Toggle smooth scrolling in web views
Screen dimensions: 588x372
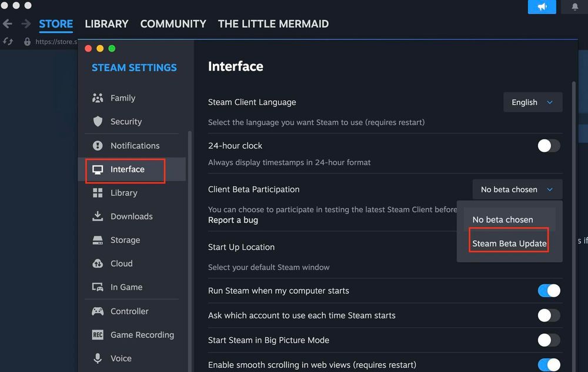[549, 364]
